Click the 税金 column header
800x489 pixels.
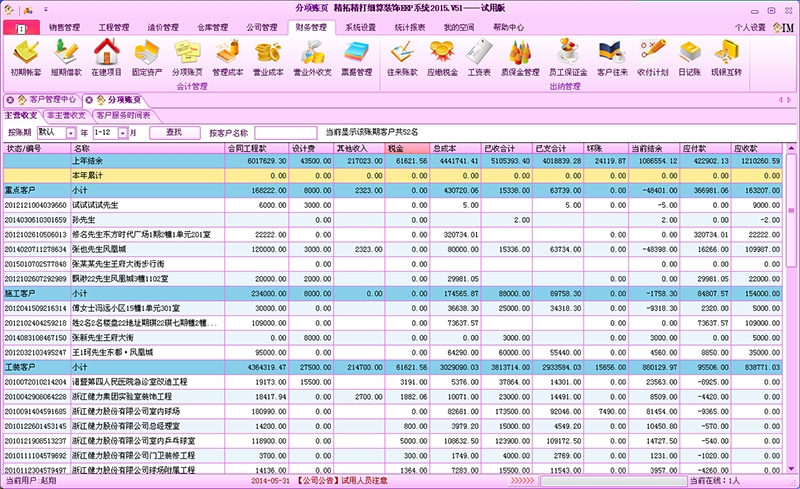click(407, 149)
